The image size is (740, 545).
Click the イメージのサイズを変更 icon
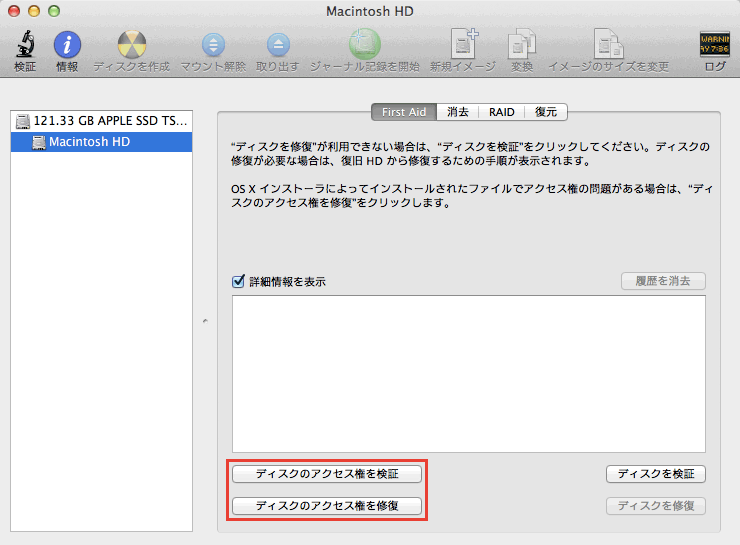608,44
